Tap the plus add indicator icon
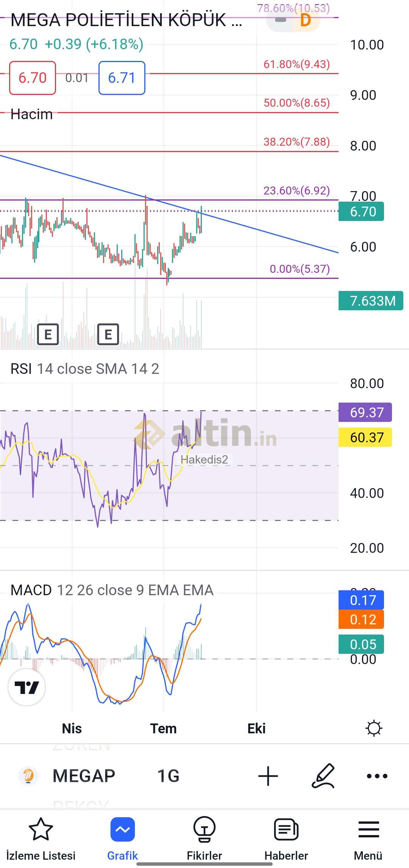This screenshot has height=868, width=409. (x=268, y=776)
